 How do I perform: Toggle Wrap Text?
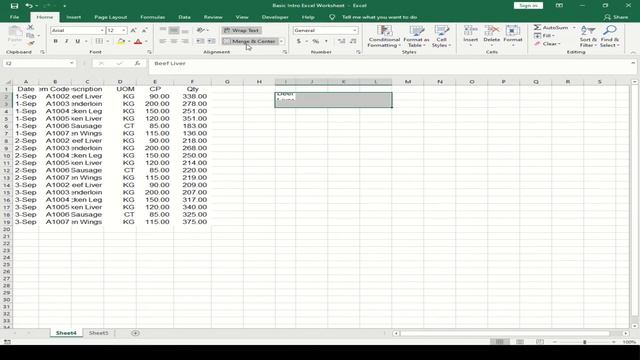click(242, 30)
